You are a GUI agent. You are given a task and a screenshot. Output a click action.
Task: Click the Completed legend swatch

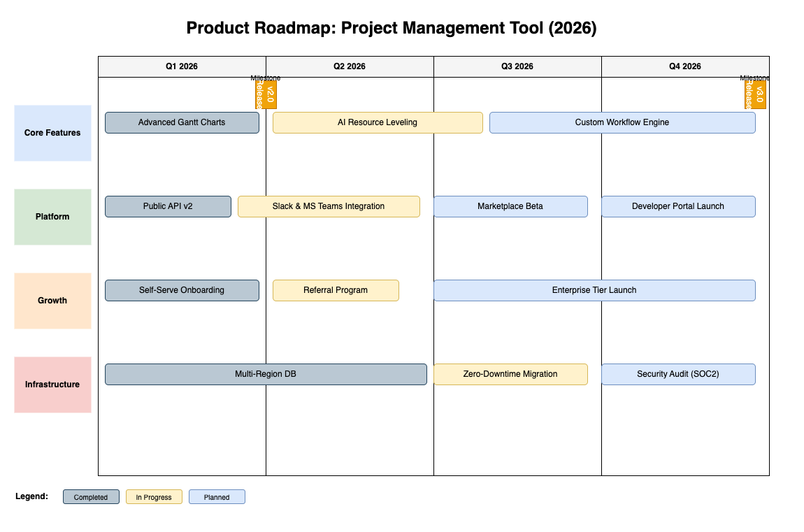pyautogui.click(x=91, y=497)
